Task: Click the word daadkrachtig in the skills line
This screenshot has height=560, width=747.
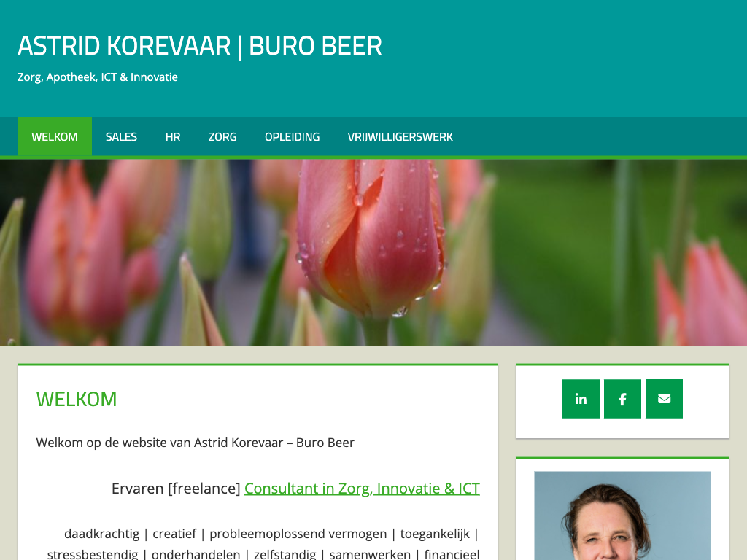Action: [102, 534]
